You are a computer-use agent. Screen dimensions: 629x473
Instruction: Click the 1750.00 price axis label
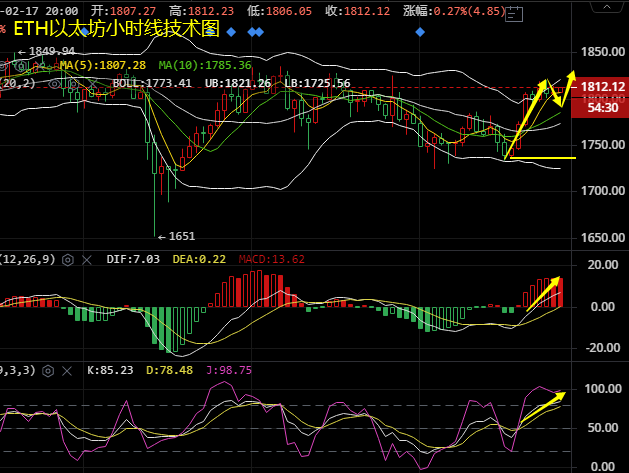point(603,145)
